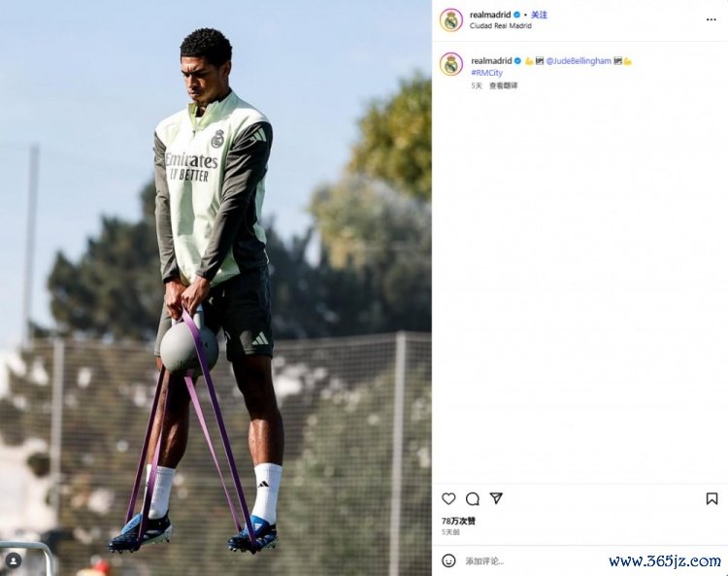728x576 pixels.
Task: Click the 5天 timestamp under caption
Action: point(477,85)
